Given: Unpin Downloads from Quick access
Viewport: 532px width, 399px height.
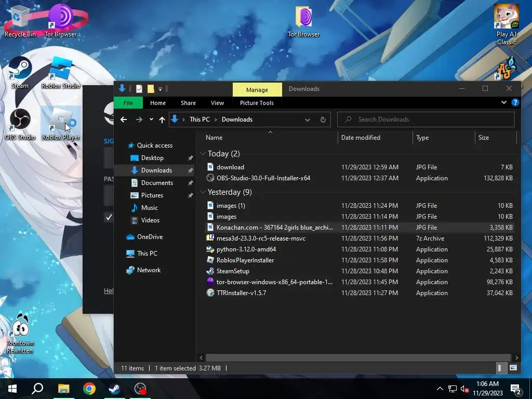Looking at the screenshot, I should (x=190, y=170).
